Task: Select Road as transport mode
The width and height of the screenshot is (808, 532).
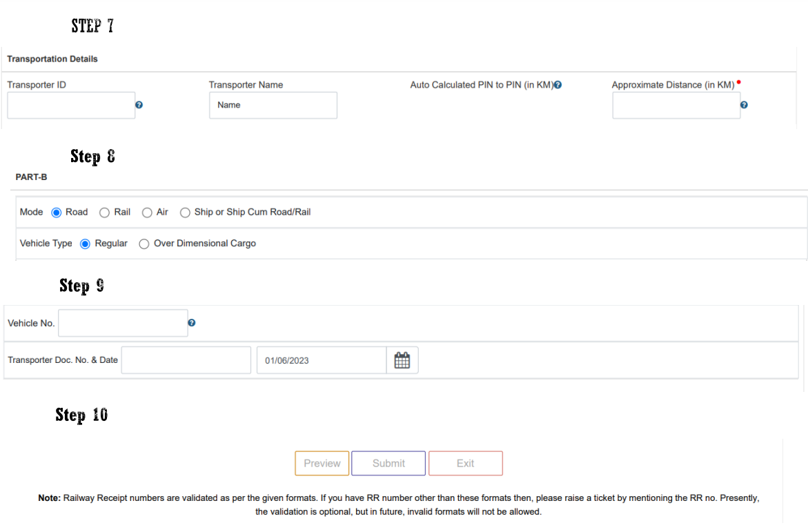Action: [x=57, y=213]
